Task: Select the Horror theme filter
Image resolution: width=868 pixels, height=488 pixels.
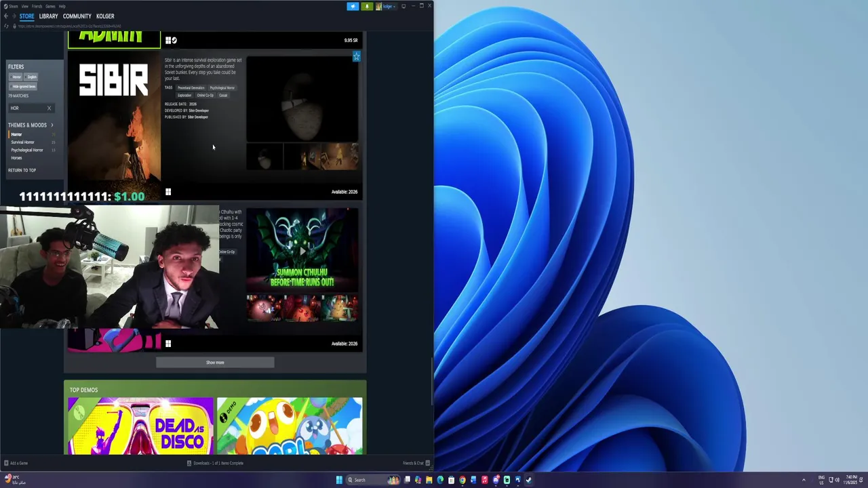Action: pos(16,134)
